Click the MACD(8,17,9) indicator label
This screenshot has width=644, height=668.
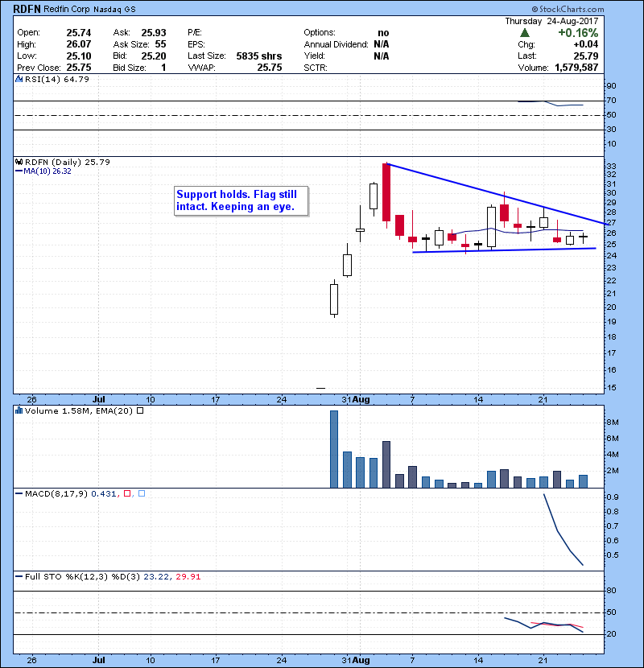[x=56, y=493]
